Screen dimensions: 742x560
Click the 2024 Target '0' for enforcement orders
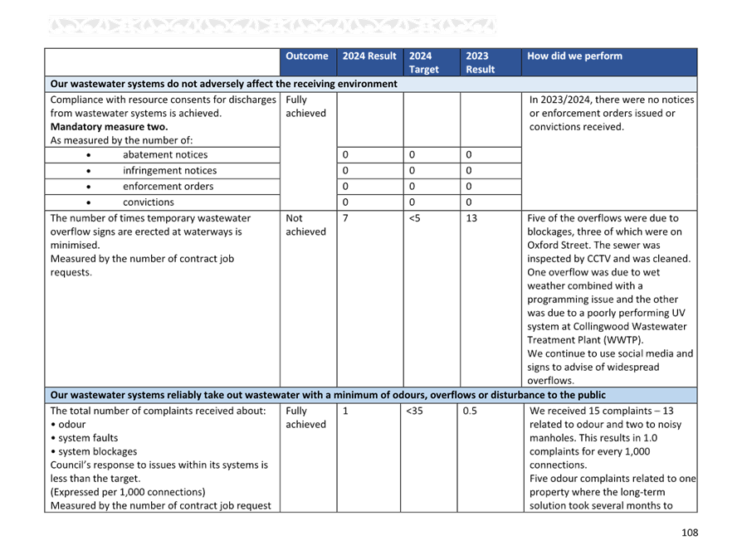click(x=412, y=187)
